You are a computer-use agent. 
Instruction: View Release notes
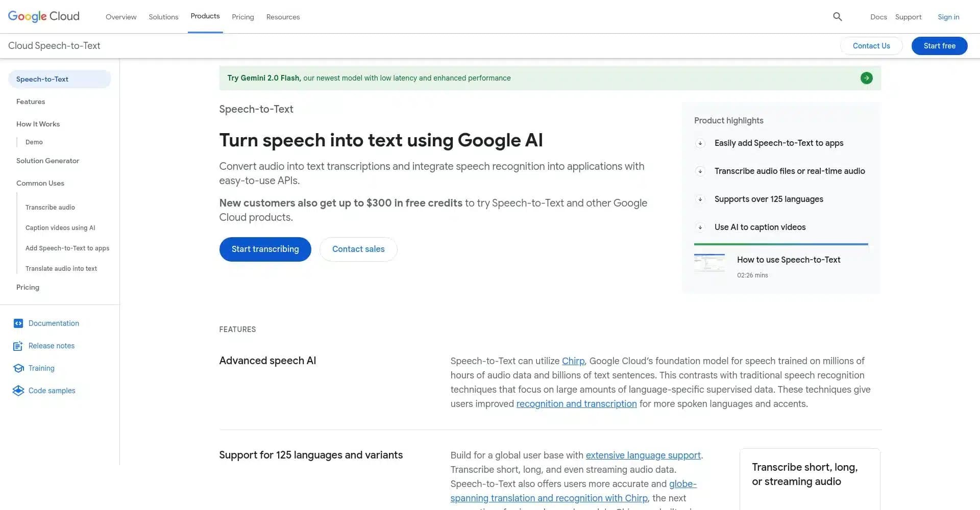52,345
